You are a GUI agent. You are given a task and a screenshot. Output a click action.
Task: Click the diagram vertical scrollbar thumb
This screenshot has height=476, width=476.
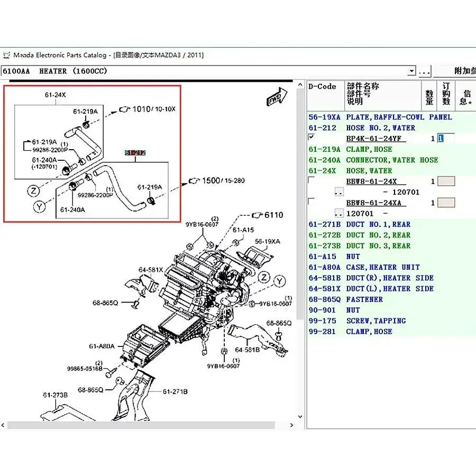300,204
